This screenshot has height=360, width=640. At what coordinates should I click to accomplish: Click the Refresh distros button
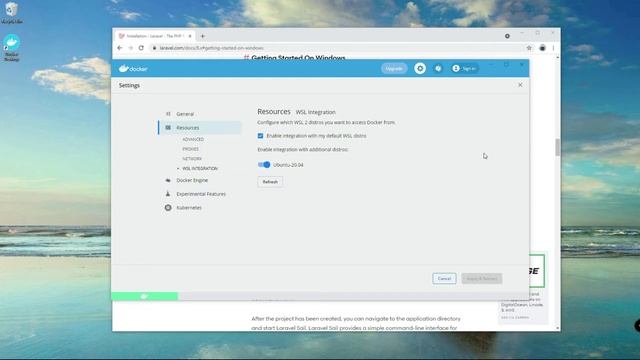[x=270, y=182]
